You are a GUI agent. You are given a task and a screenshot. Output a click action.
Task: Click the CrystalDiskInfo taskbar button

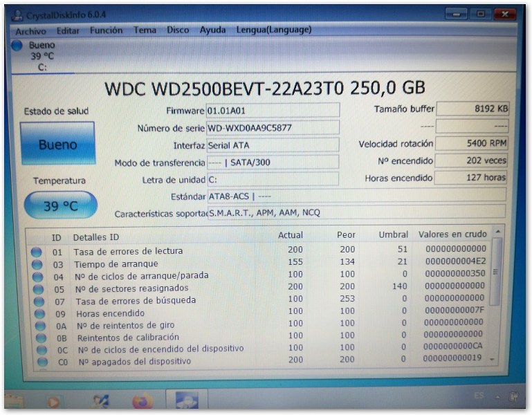point(187,400)
